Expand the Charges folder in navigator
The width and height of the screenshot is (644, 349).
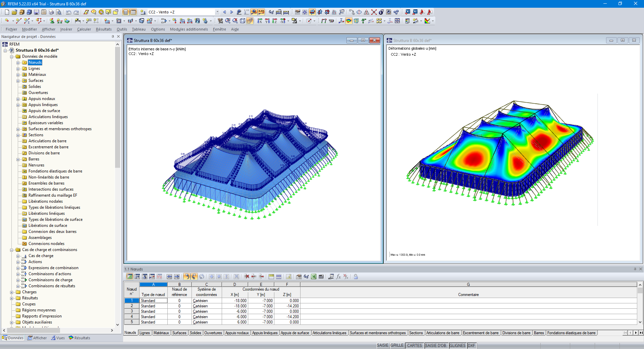tap(12, 292)
